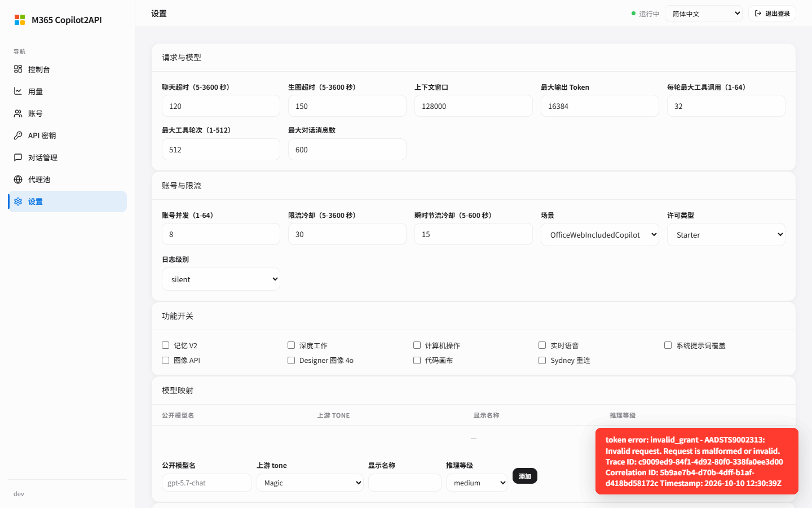Open 对话管理 in the sidebar
This screenshot has width=812, height=508.
coord(67,157)
